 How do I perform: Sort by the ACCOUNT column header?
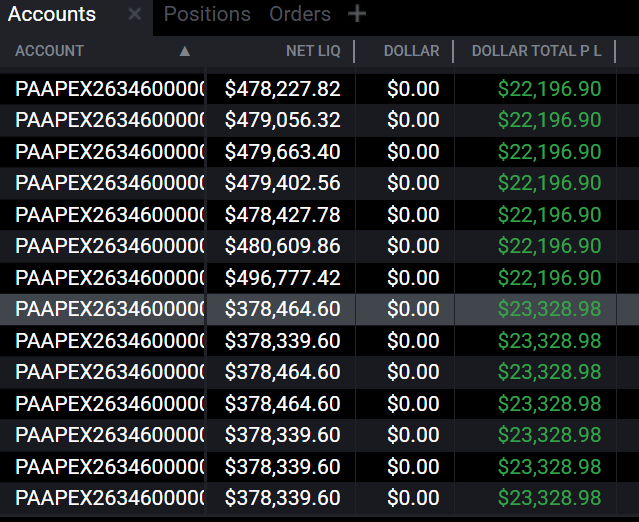tap(50, 51)
